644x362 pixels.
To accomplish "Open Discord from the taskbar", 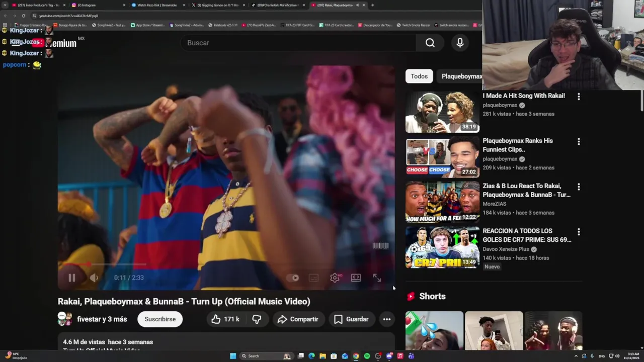I will [389, 356].
